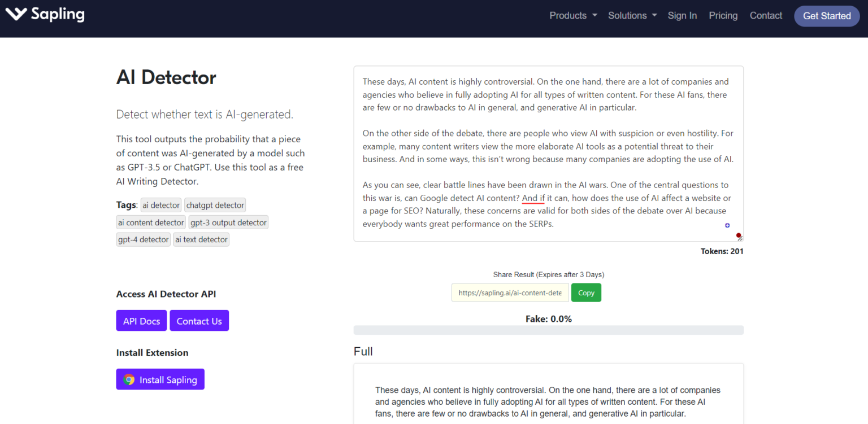This screenshot has height=424, width=868.
Task: Click the Fake probability progress bar
Action: 548,330
